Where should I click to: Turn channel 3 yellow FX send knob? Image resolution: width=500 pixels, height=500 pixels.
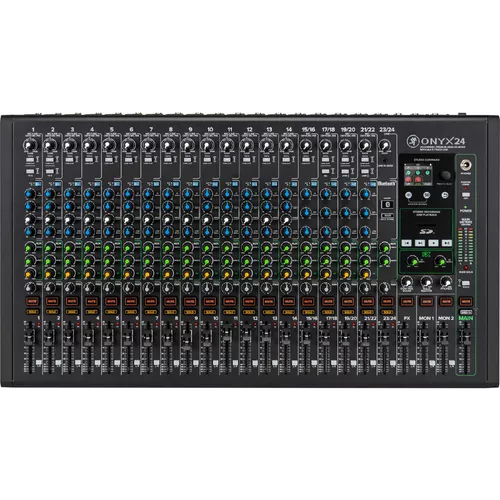[x=69, y=274]
